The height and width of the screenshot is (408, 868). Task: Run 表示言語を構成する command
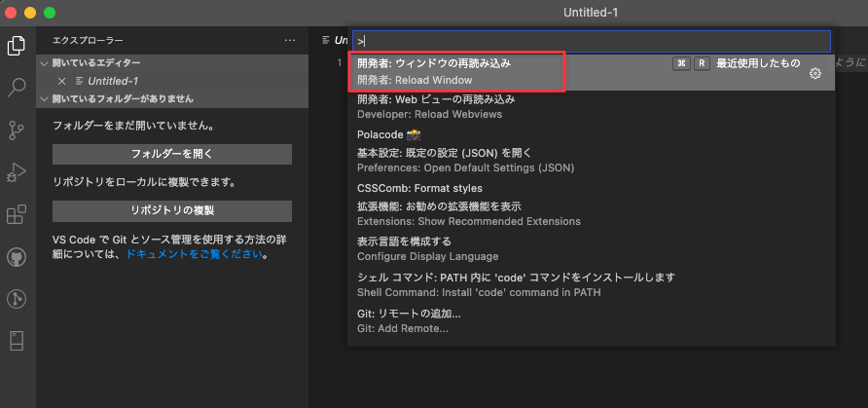[x=592, y=249]
